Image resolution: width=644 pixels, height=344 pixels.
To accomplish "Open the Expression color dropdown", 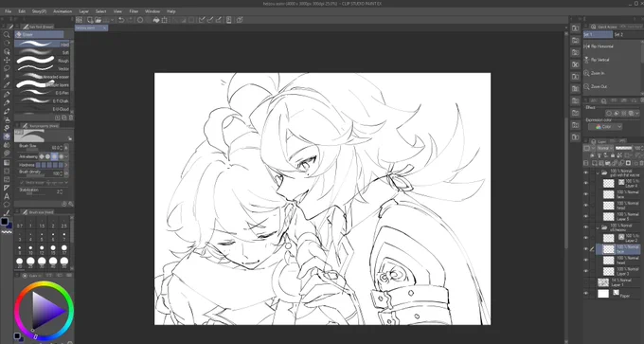I will pyautogui.click(x=605, y=127).
